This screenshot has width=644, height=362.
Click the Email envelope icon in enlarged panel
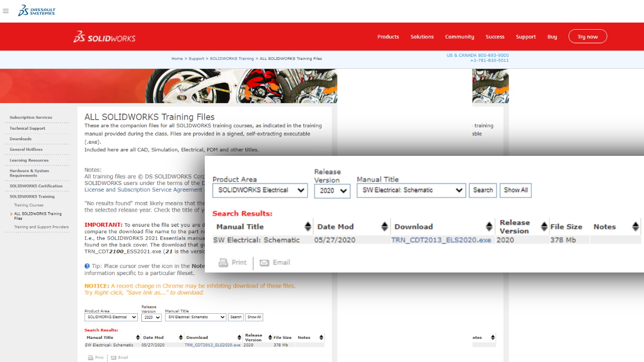pos(264,262)
